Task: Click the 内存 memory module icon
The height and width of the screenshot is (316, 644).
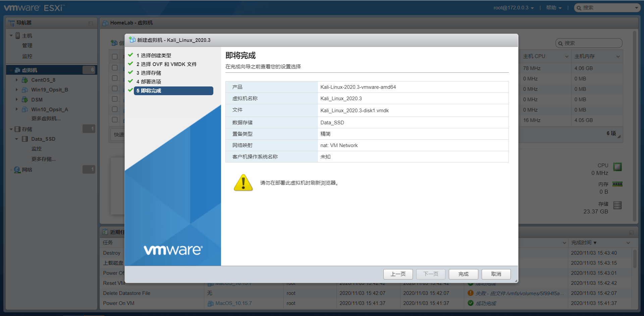Action: [x=618, y=184]
